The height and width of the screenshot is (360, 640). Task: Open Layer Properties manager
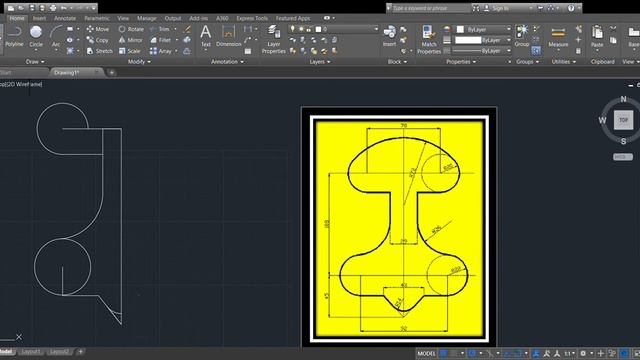point(273,39)
